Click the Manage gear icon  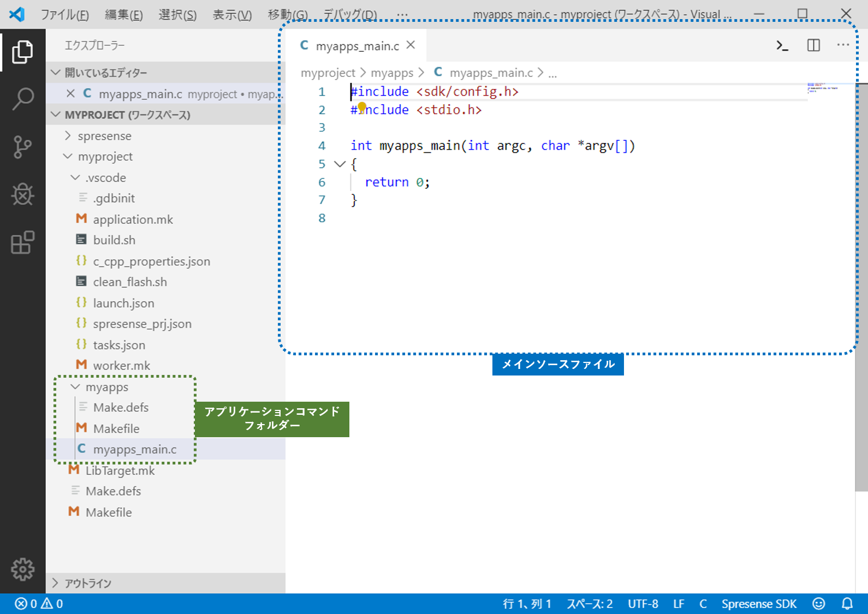[x=22, y=569]
